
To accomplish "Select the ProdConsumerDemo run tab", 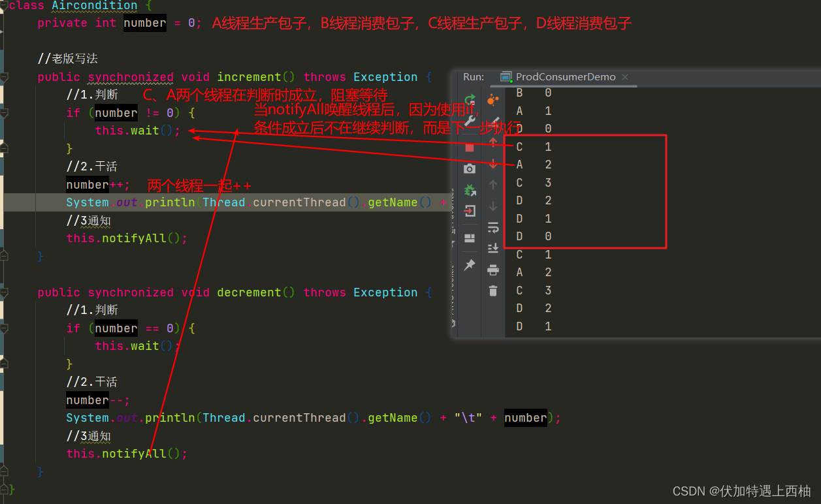I will click(565, 77).
